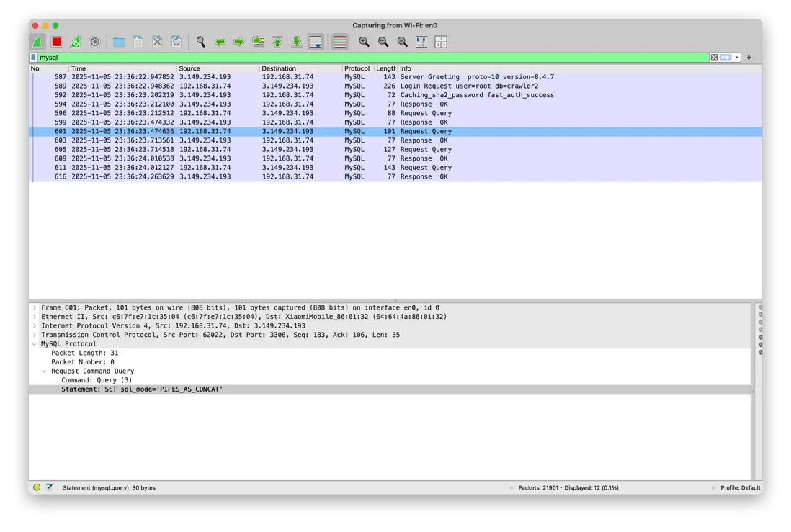The image size is (791, 532).
Task: Open display filter bookmarks
Action: tap(34, 58)
